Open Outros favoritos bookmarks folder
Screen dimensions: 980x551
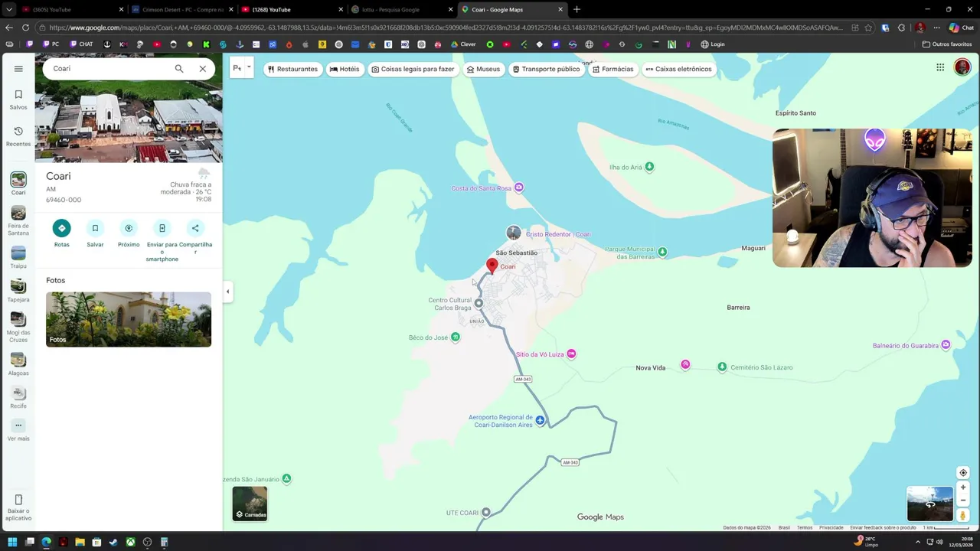tap(946, 44)
